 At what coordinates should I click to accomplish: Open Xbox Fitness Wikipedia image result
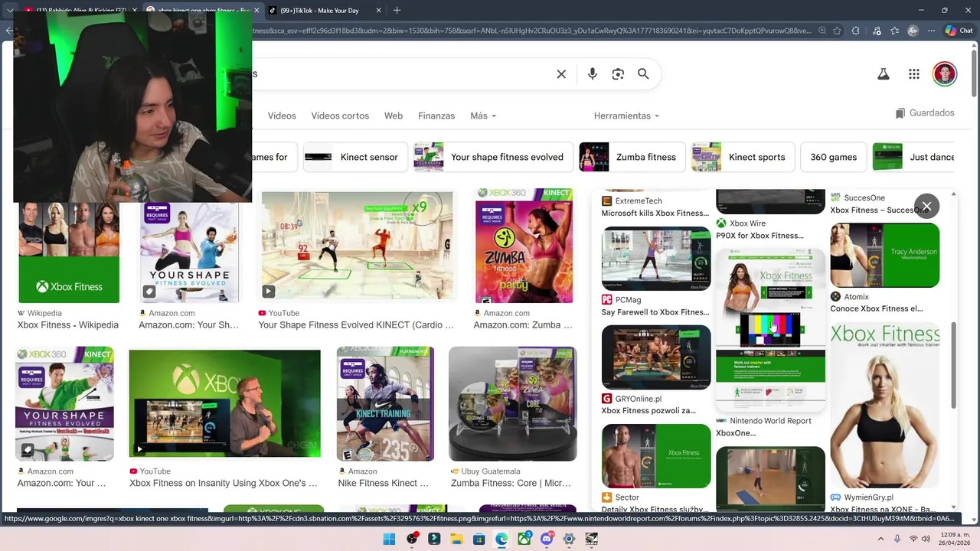[69, 252]
